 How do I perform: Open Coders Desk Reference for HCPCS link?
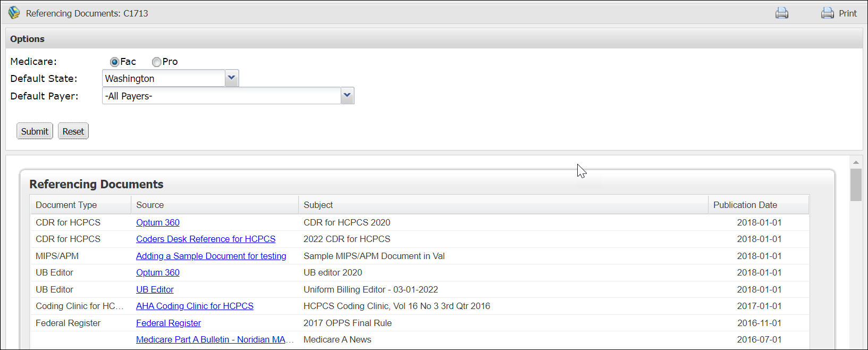(206, 239)
